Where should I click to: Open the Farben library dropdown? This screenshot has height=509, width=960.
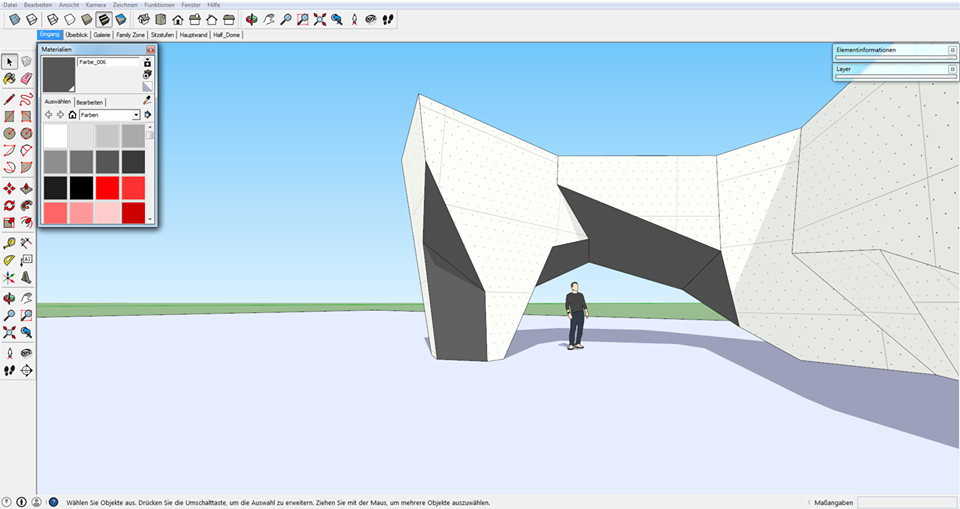[136, 115]
